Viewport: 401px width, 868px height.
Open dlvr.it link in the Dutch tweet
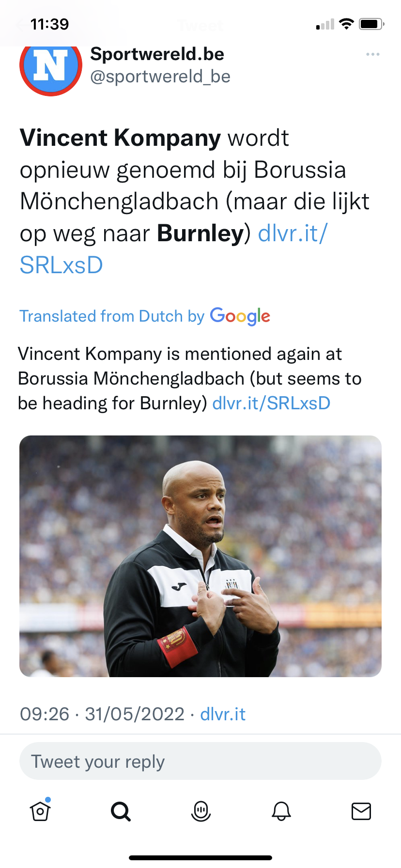[x=293, y=234]
